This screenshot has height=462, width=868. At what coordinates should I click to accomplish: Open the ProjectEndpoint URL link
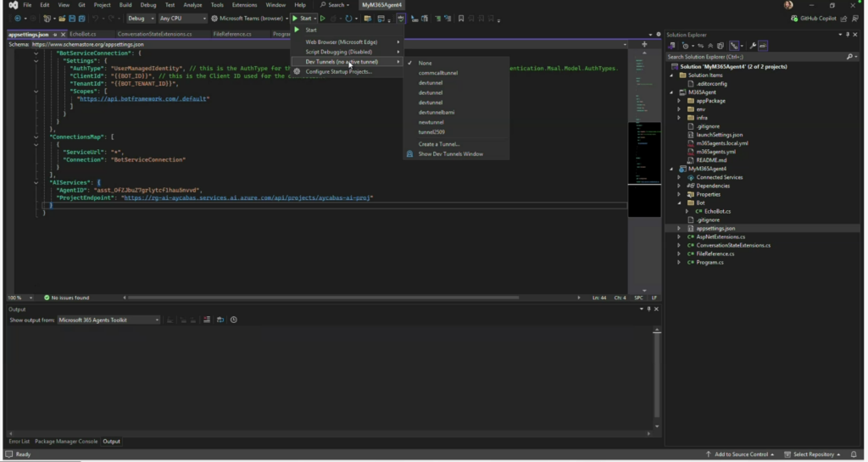(247, 198)
